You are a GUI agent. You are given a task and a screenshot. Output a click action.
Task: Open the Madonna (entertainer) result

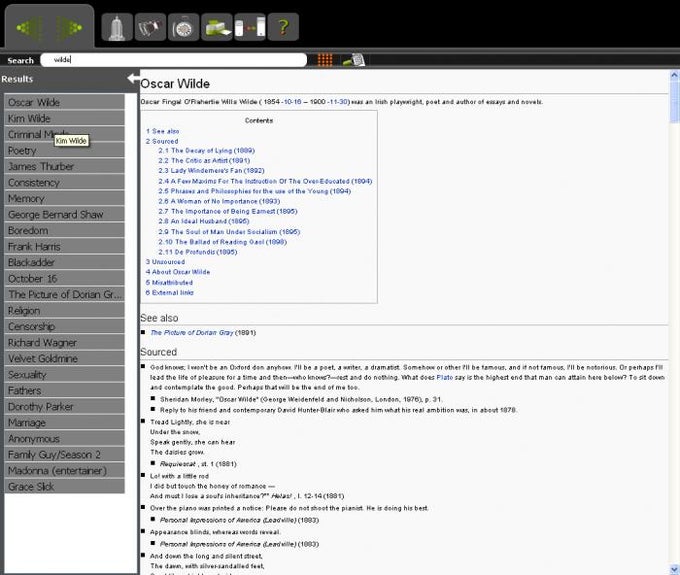click(64, 471)
